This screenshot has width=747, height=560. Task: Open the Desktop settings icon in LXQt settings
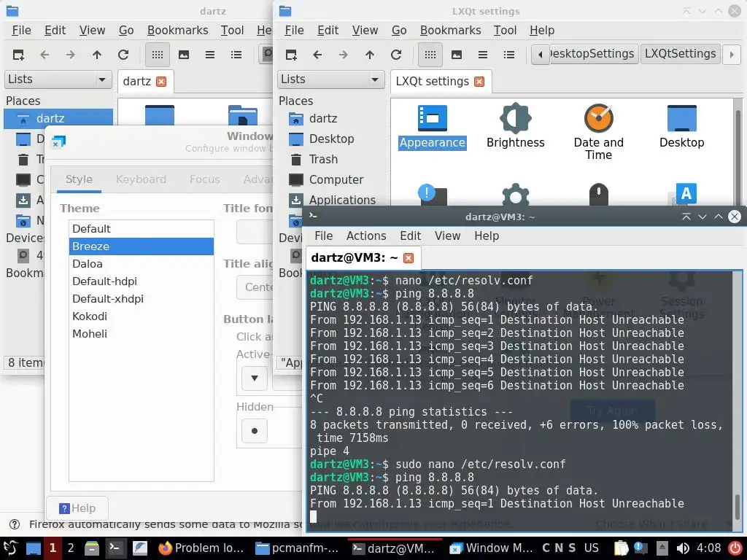(x=682, y=127)
